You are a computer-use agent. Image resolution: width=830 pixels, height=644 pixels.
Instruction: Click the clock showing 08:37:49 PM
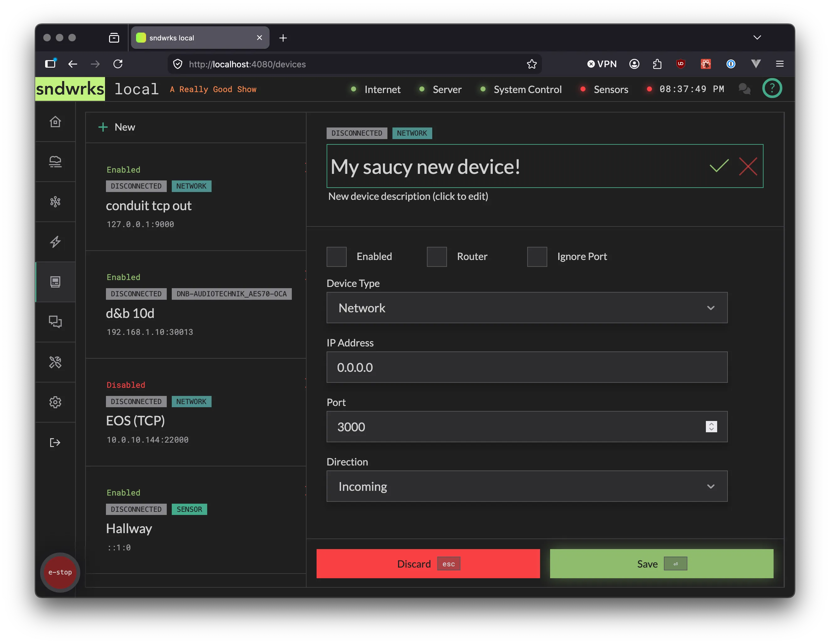tap(692, 89)
